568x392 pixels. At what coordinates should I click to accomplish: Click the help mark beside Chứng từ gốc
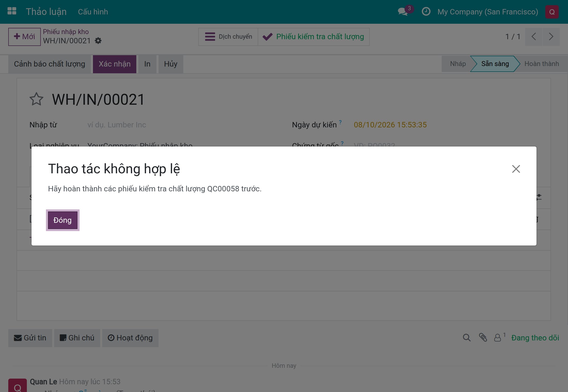tap(342, 143)
